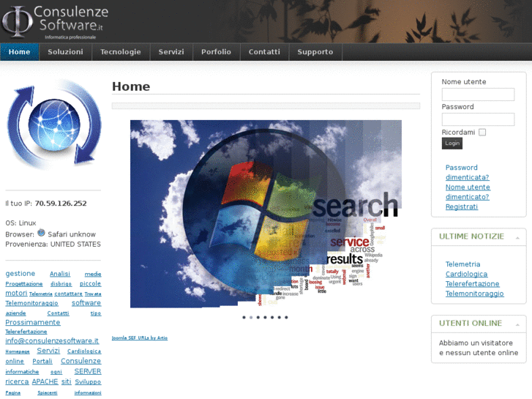Click the motori tag link
Viewport: 532px width, 399px height.
coord(16,293)
